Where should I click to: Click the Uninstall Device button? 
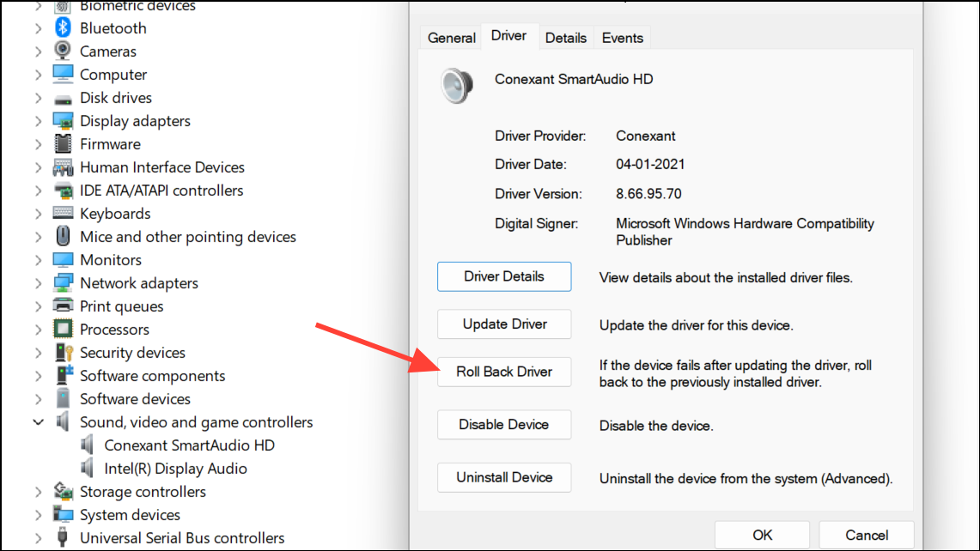click(504, 477)
